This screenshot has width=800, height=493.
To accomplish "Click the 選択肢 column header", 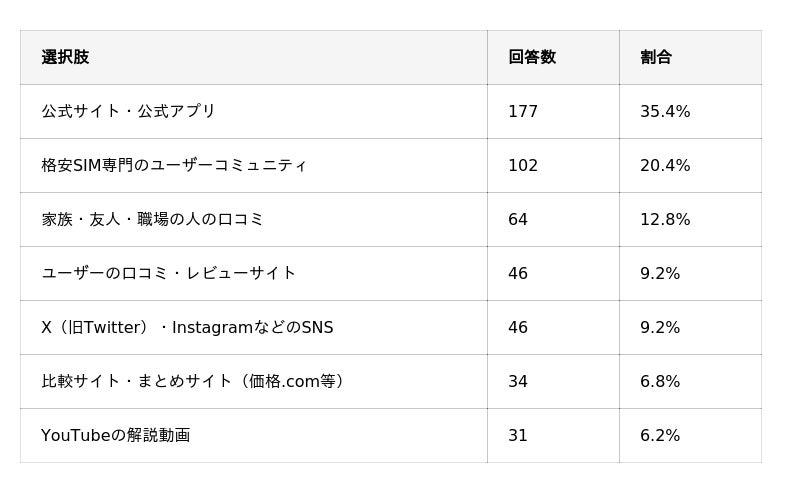I will coord(65,58).
